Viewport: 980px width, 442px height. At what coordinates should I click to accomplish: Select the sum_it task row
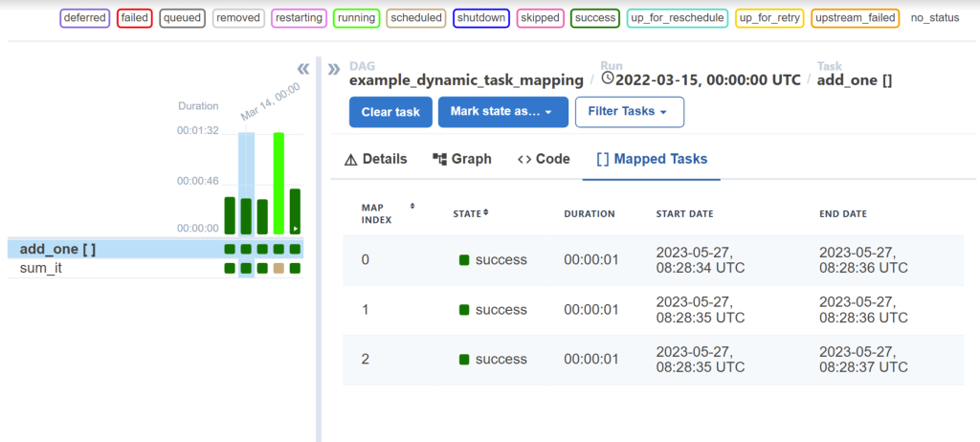[x=41, y=269]
